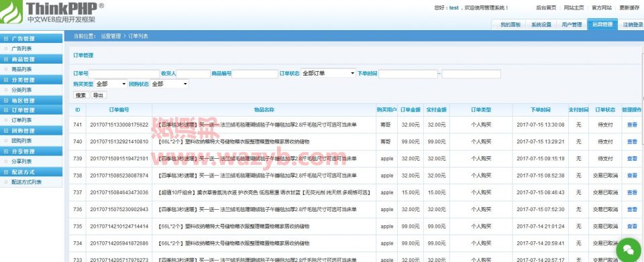Click the 订单状态 column header
The width and height of the screenshot is (644, 262).
[605, 110]
